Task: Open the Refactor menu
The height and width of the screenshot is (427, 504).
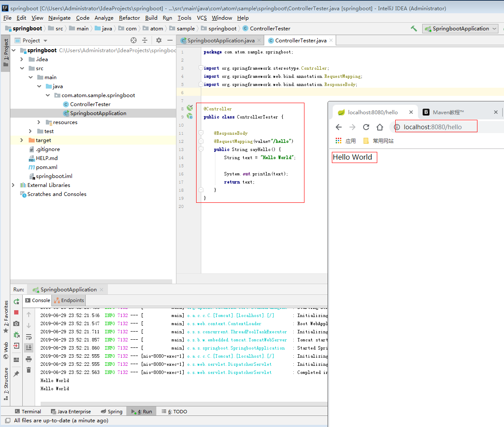Action: [129, 18]
